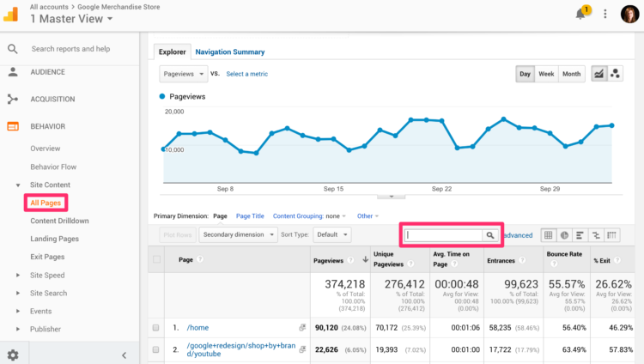Click the Google Analytics logo

tap(10, 15)
